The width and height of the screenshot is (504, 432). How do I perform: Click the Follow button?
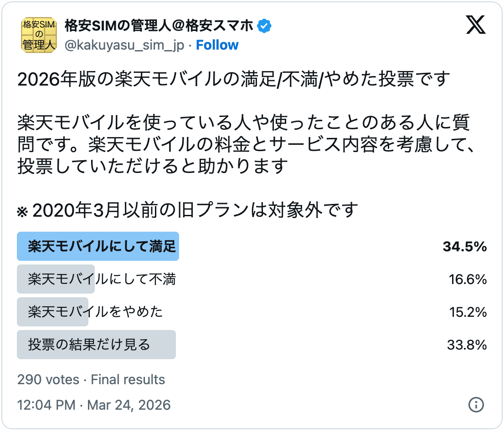[217, 45]
